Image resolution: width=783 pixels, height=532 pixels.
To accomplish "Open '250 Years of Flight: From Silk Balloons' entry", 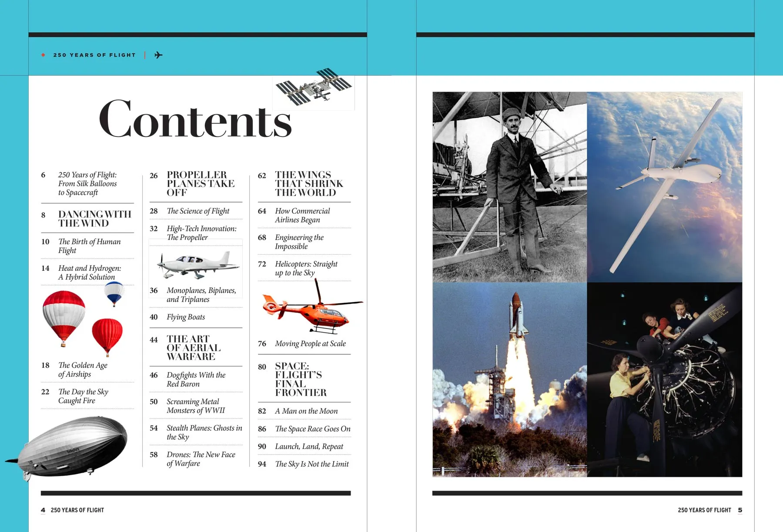I will coord(87,183).
